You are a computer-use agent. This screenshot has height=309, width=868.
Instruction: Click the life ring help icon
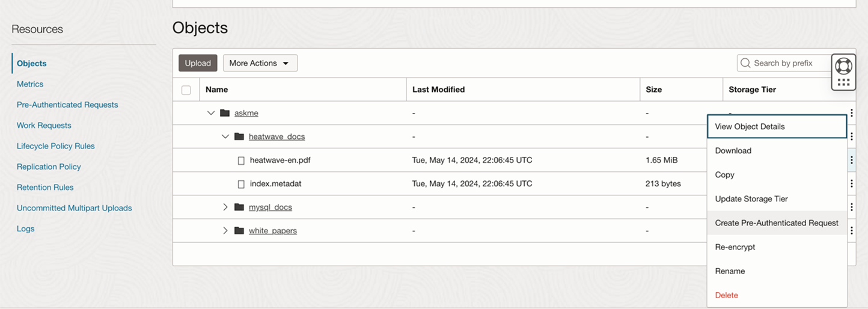843,66
